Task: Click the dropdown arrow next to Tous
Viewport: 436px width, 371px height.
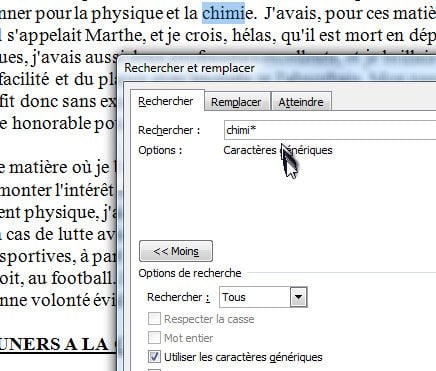Action: (x=298, y=297)
